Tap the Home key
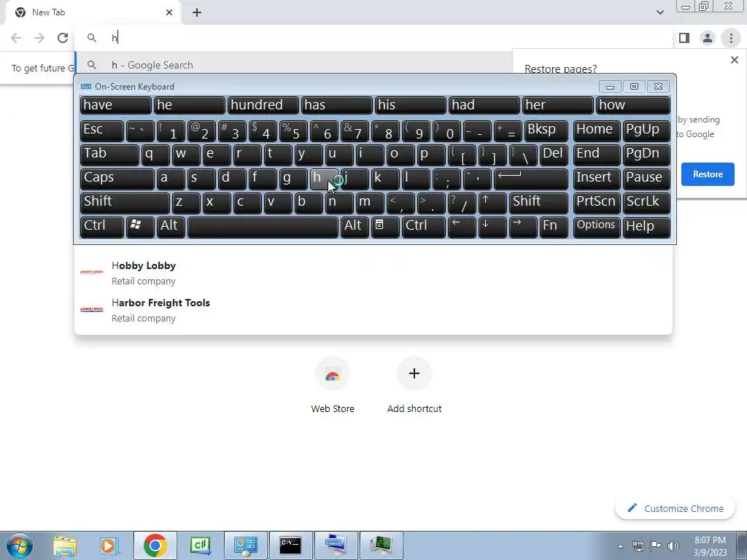 point(597,131)
